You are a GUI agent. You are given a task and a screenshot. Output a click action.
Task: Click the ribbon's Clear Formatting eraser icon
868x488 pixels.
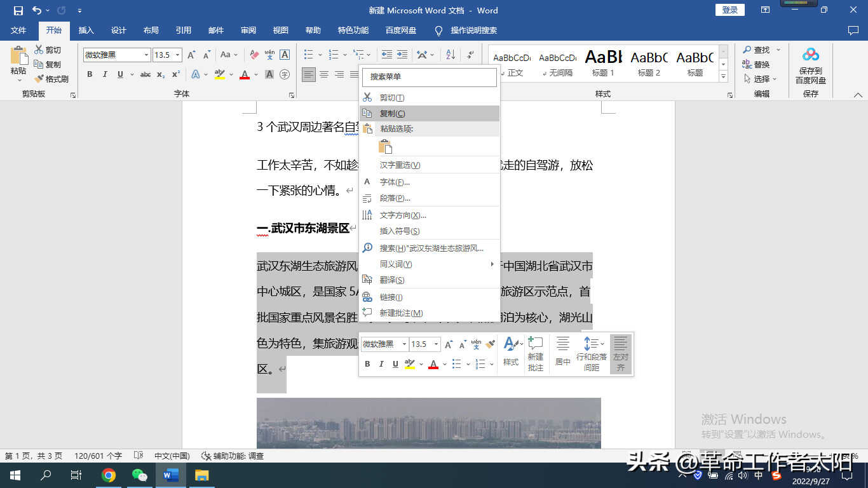254,55
